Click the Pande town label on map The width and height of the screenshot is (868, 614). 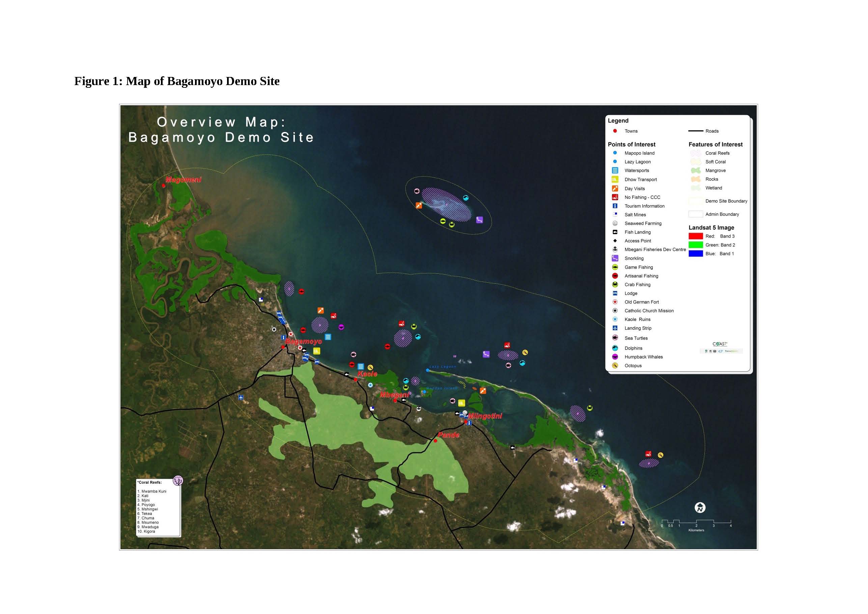pos(448,435)
